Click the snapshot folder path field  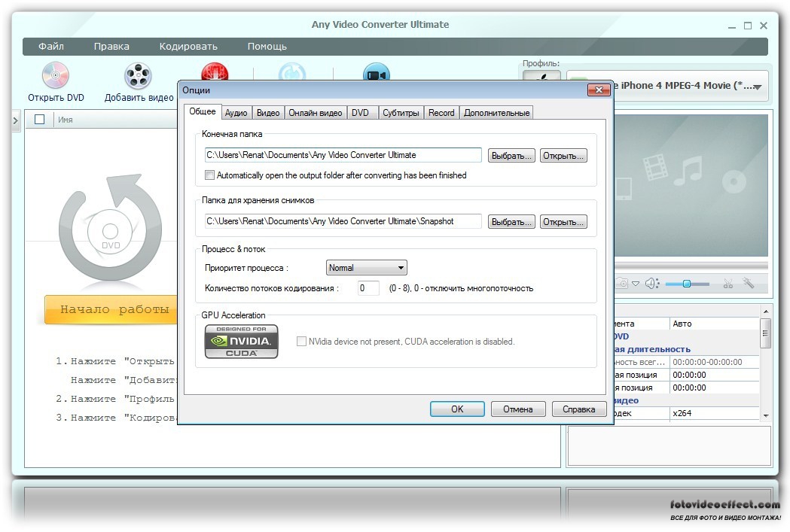(x=343, y=221)
